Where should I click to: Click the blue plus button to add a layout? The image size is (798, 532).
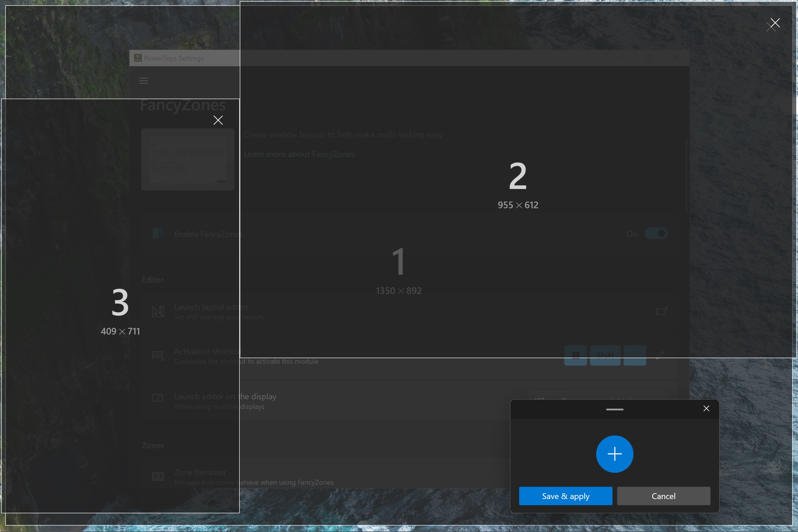615,454
